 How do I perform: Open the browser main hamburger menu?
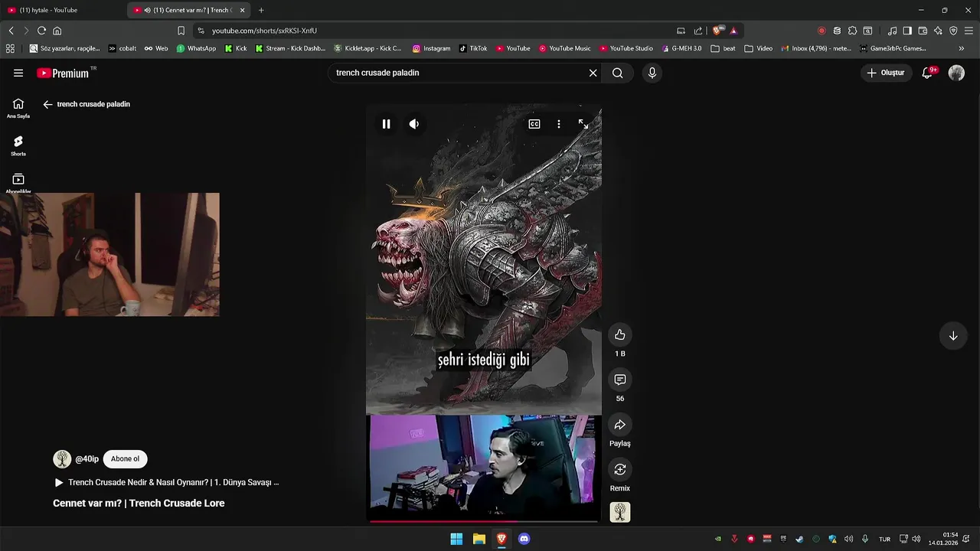point(969,31)
